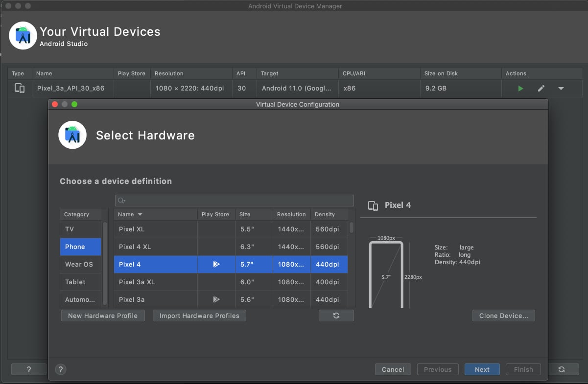
Task: Click the Density column header
Action: point(329,214)
